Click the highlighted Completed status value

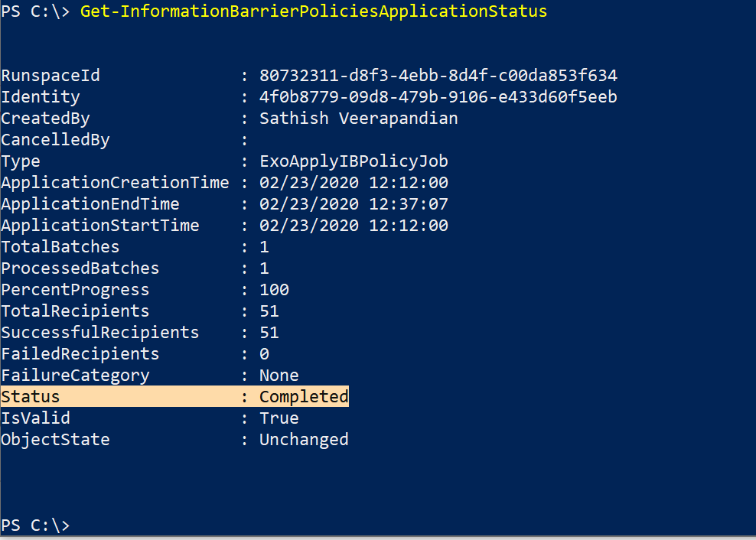click(304, 397)
